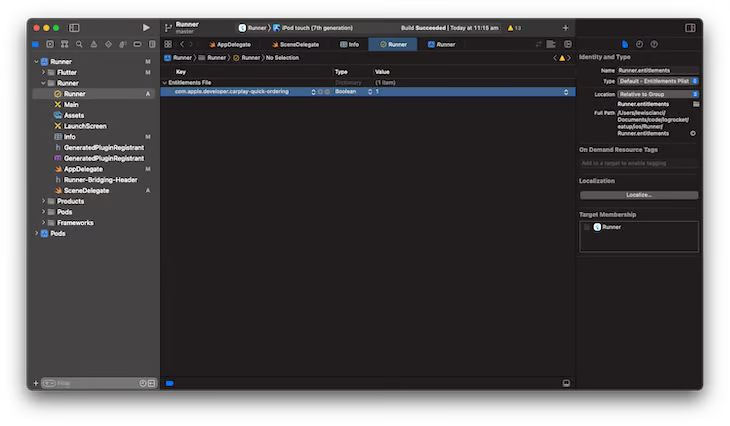The image size is (730, 426).
Task: Toggle Runner target membership checkbox
Action: point(587,227)
